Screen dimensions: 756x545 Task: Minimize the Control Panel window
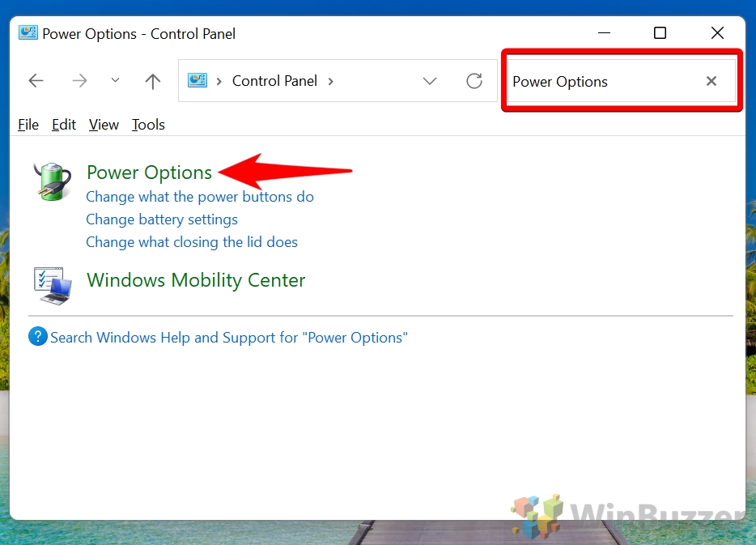[604, 32]
